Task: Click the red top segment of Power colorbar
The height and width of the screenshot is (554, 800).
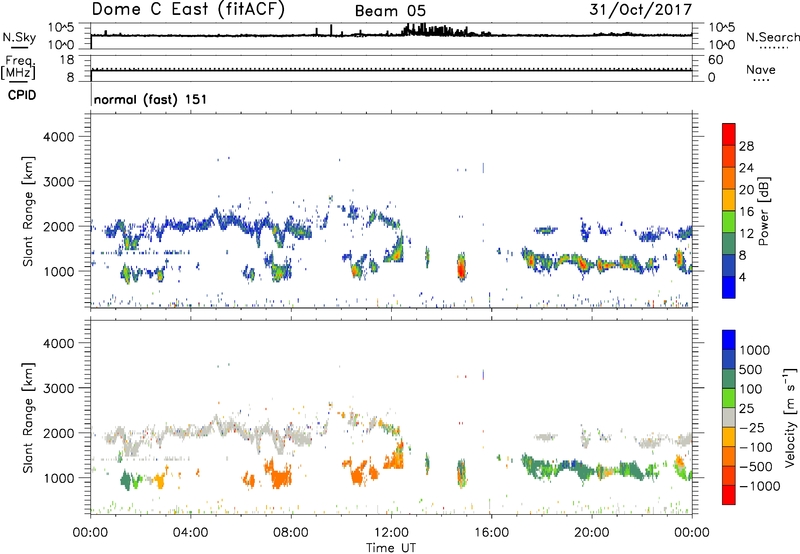Action: [729, 134]
